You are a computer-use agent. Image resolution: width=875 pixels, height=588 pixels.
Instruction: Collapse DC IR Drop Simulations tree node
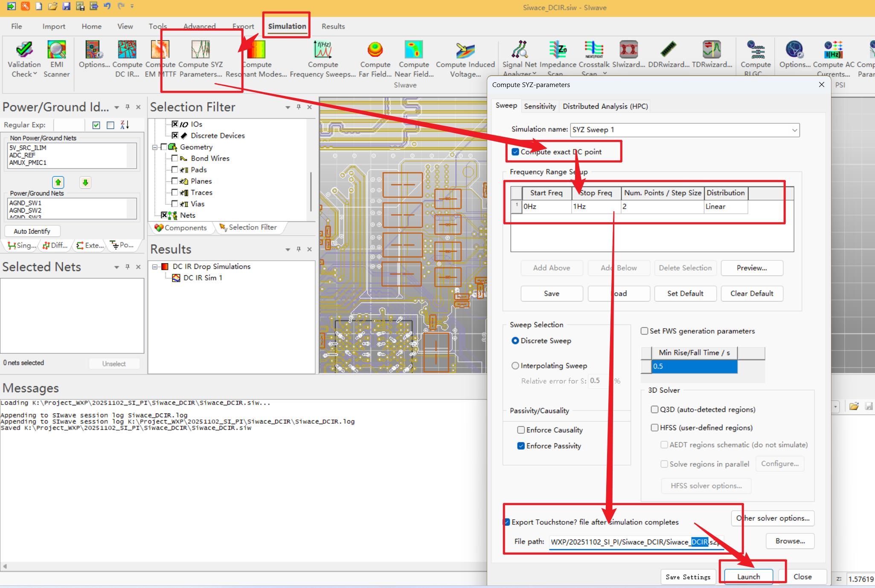click(x=155, y=267)
